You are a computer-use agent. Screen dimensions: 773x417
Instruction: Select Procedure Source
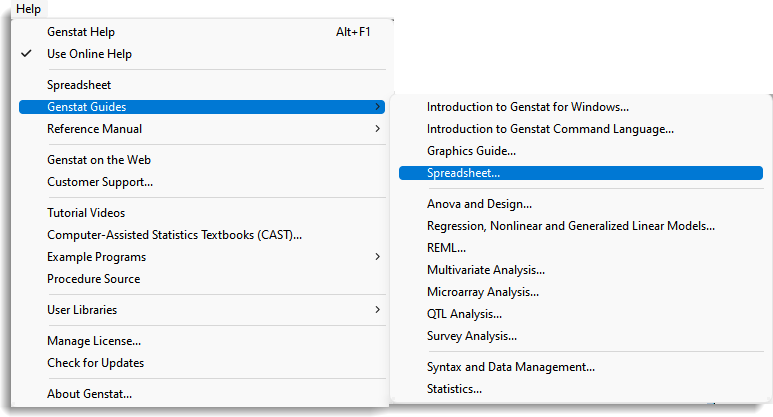(x=202, y=279)
